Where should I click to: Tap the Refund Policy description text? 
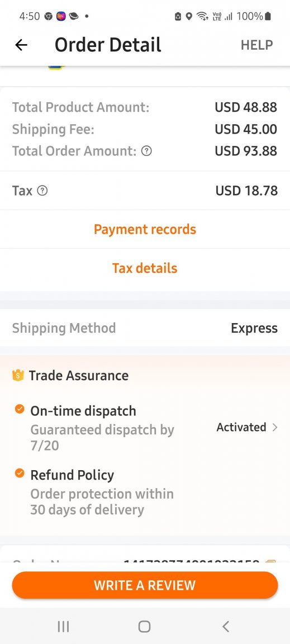[102, 501]
